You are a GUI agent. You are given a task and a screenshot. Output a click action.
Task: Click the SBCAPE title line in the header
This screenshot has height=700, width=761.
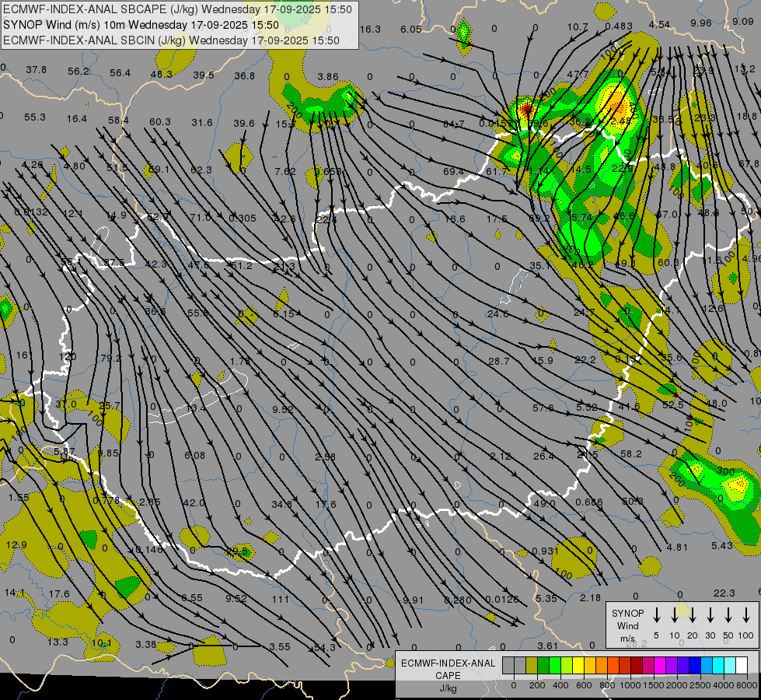tap(178, 9)
